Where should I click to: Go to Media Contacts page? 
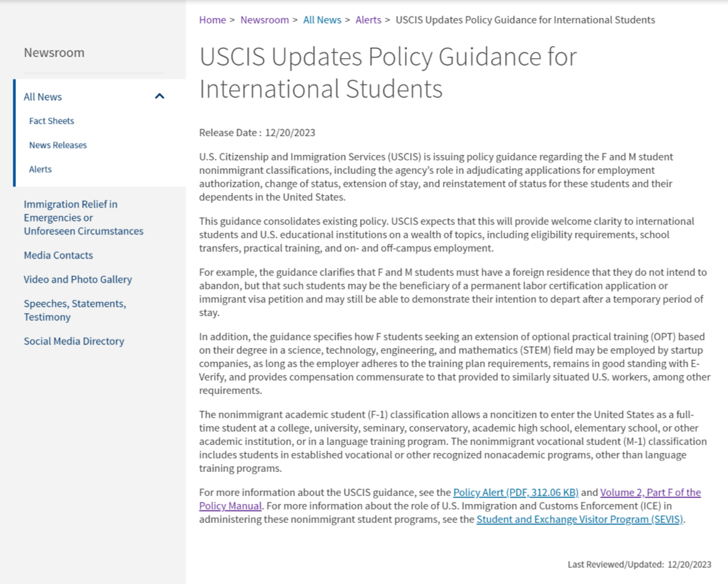58,255
